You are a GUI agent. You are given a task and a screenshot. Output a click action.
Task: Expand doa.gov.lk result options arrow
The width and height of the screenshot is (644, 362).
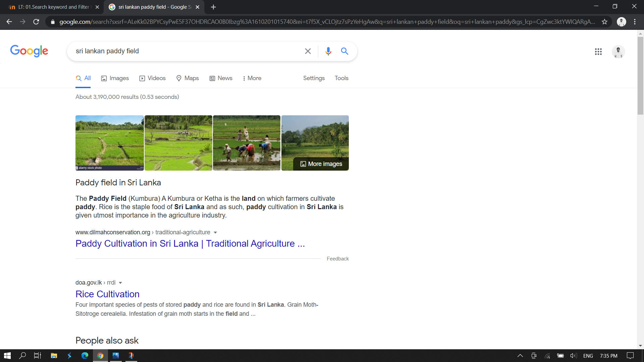120,283
